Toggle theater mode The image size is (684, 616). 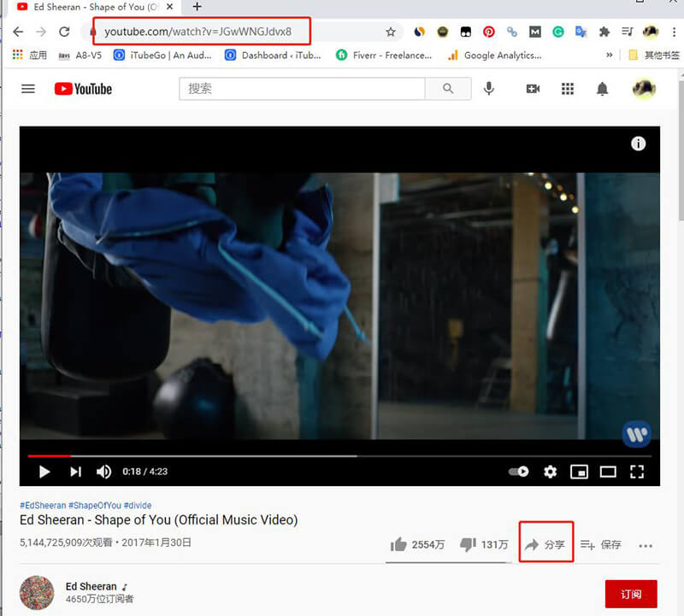coord(608,472)
